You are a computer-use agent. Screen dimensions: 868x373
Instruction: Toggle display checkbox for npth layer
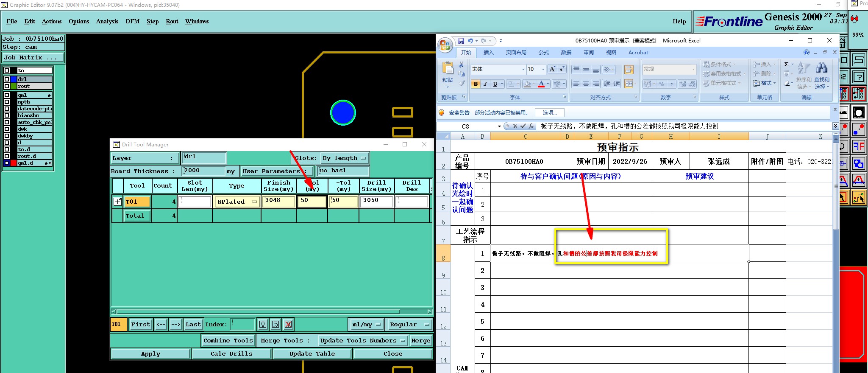(7, 102)
